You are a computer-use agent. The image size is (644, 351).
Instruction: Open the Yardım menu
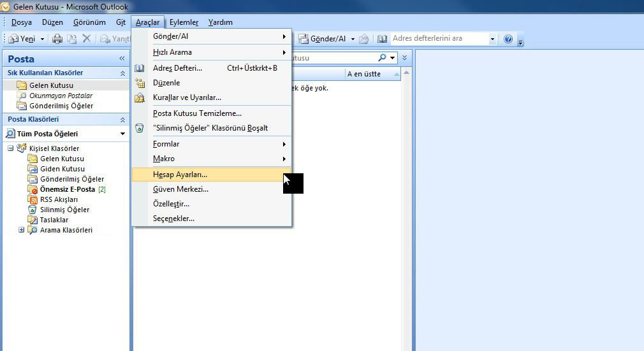click(x=220, y=22)
